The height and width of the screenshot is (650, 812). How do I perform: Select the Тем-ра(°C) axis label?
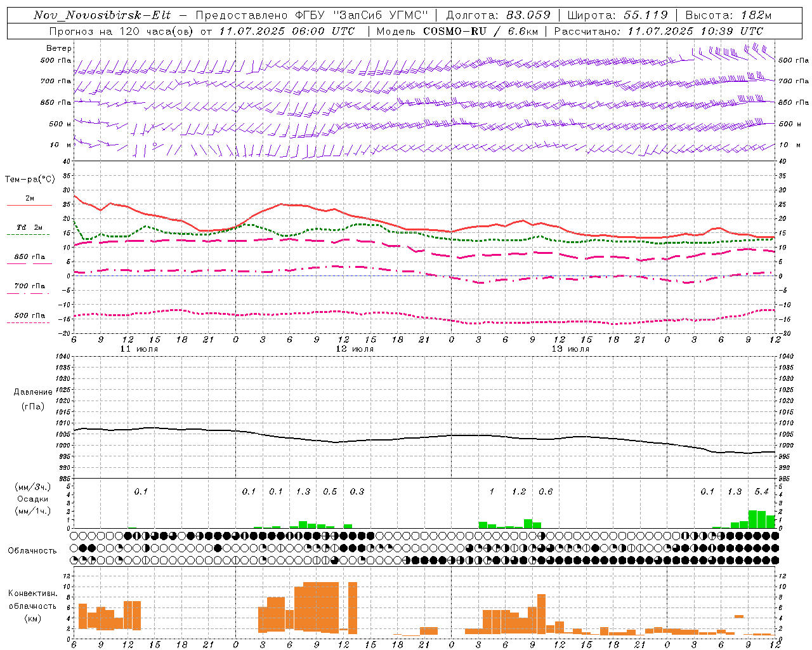coord(29,180)
